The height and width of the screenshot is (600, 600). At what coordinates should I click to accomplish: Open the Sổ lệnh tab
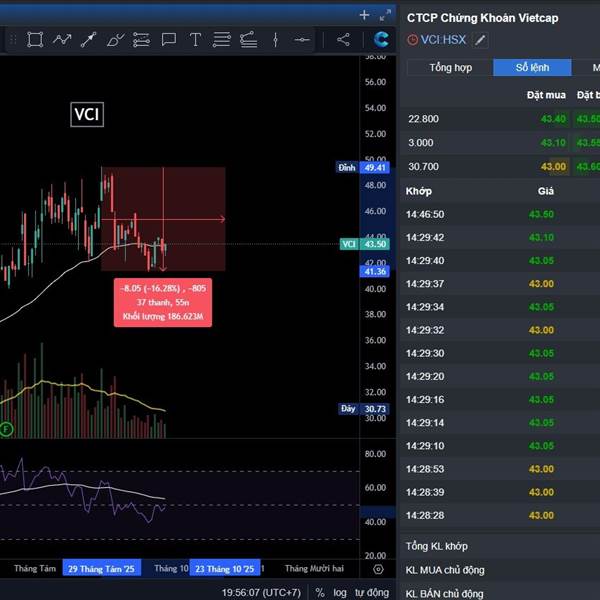[532, 68]
